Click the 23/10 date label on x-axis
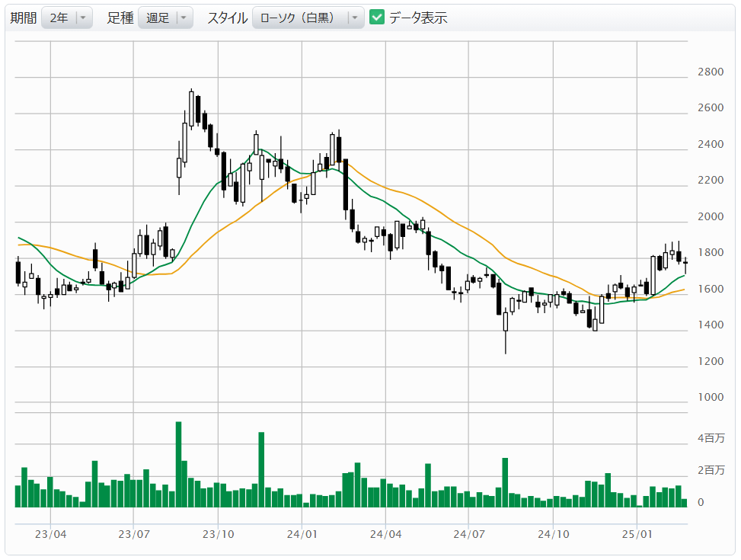 [218, 534]
